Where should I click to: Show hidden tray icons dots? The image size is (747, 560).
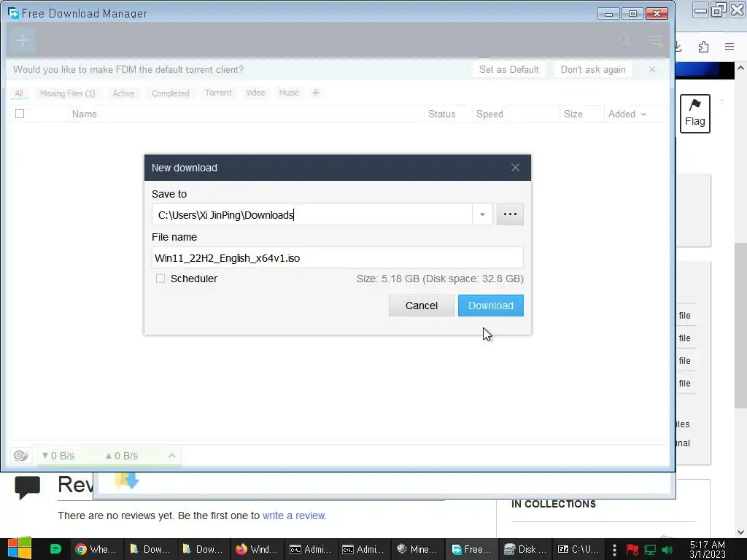pos(614,550)
